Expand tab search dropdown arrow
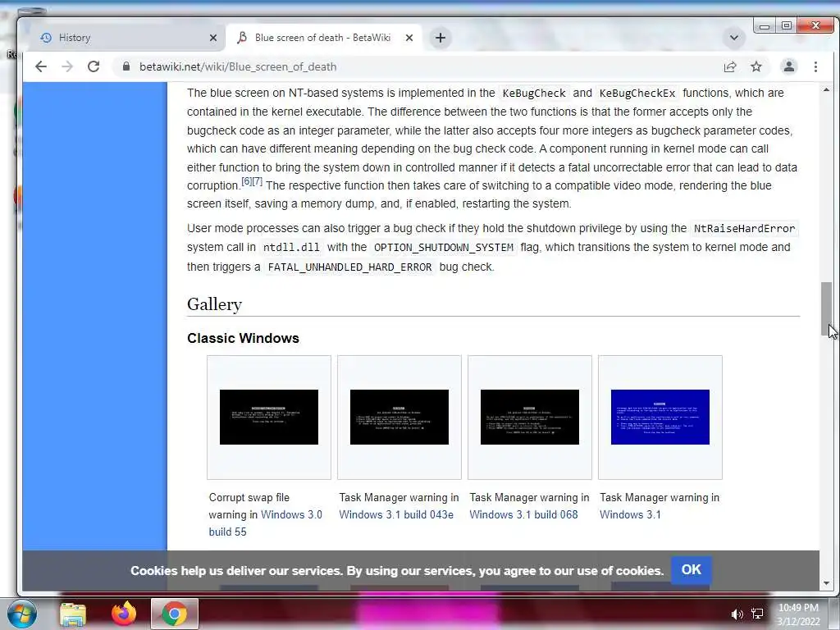This screenshot has height=630, width=840. click(x=734, y=38)
